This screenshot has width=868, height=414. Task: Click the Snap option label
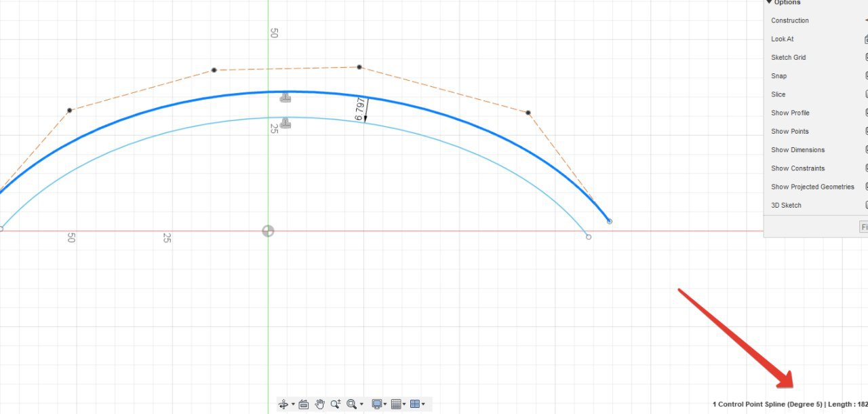click(779, 76)
